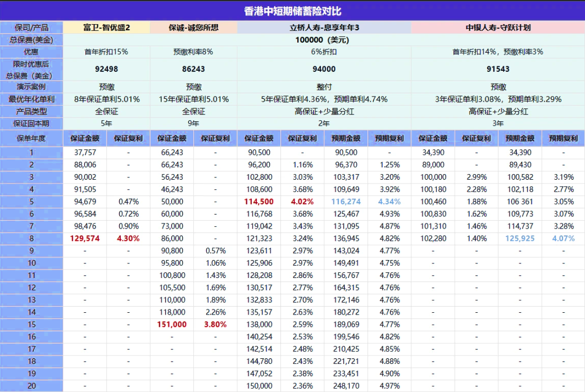
Task: Click the value 143,024 in year 9
Action: [x=346, y=250]
